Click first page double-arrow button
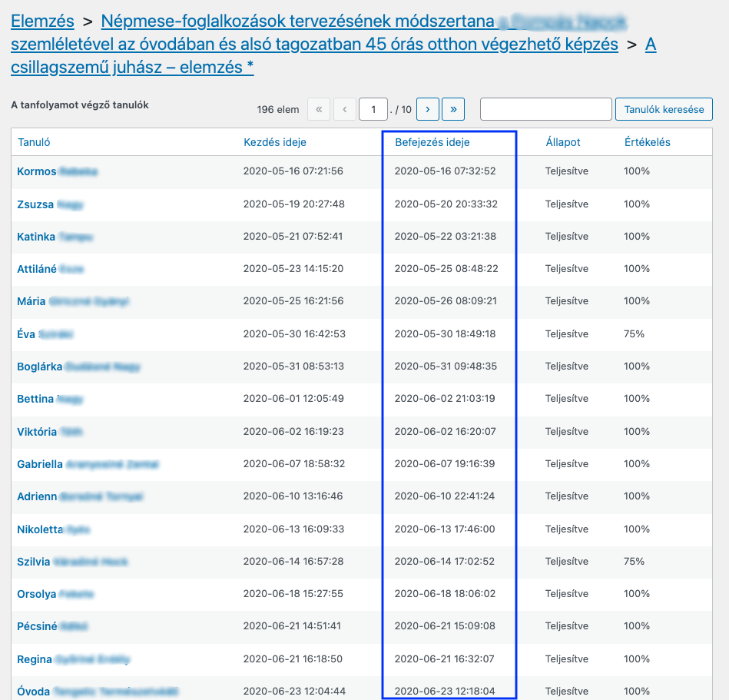729x700 pixels. coord(319,109)
